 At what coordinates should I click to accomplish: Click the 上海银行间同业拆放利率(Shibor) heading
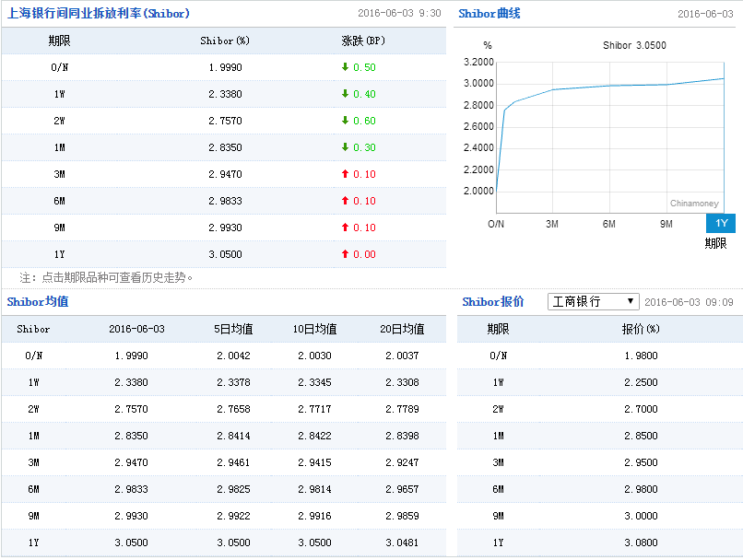(x=99, y=14)
